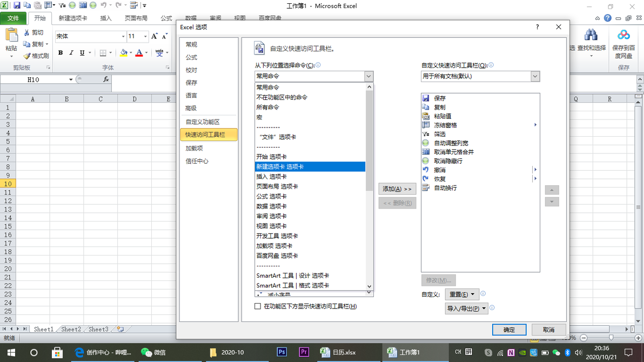The width and height of the screenshot is (644, 362).
Task: Click the Paste clipboard icon in ribbon
Action: (11, 35)
